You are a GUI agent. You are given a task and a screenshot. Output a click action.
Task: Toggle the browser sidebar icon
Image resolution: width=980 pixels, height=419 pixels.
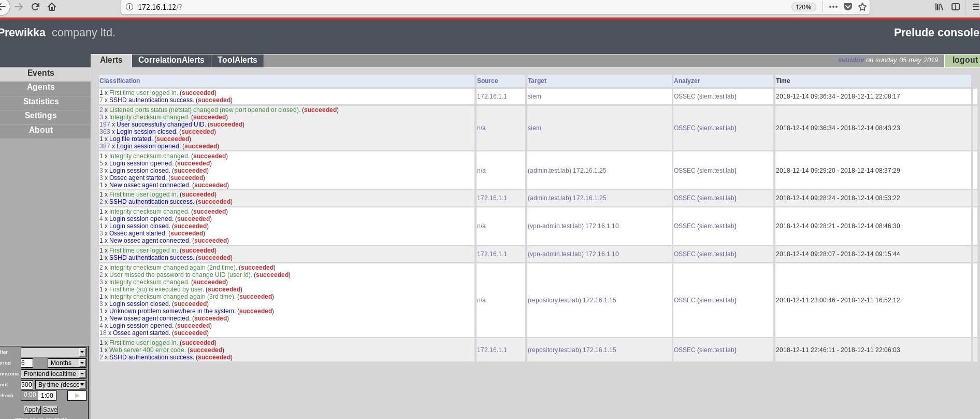pyautogui.click(x=956, y=7)
